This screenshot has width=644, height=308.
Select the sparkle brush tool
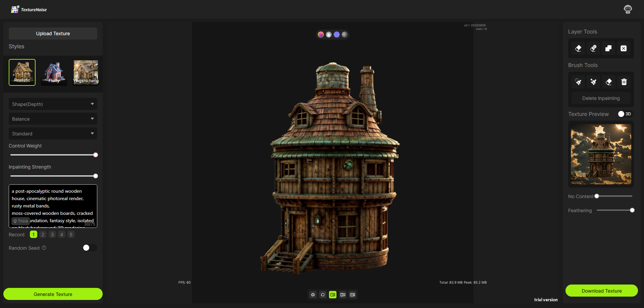(x=593, y=82)
